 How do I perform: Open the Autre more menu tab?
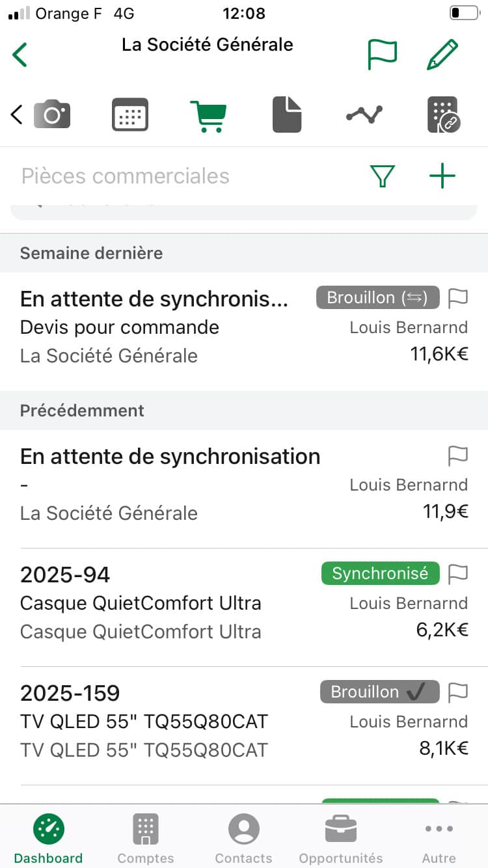coord(439,838)
